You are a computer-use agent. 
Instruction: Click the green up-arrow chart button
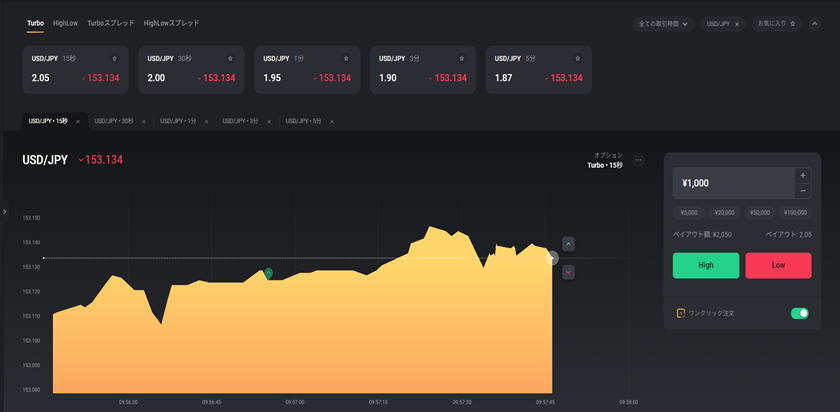point(569,243)
